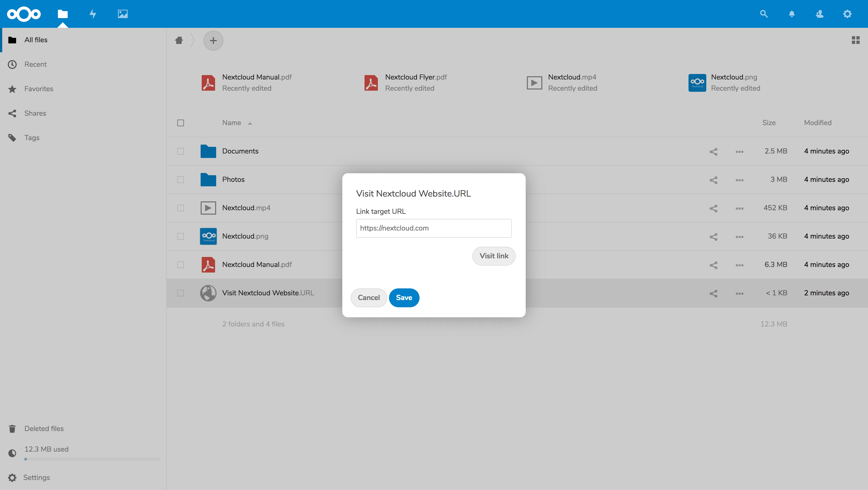This screenshot has width=868, height=490.
Task: Focus the Link target URL field
Action: (433, 228)
